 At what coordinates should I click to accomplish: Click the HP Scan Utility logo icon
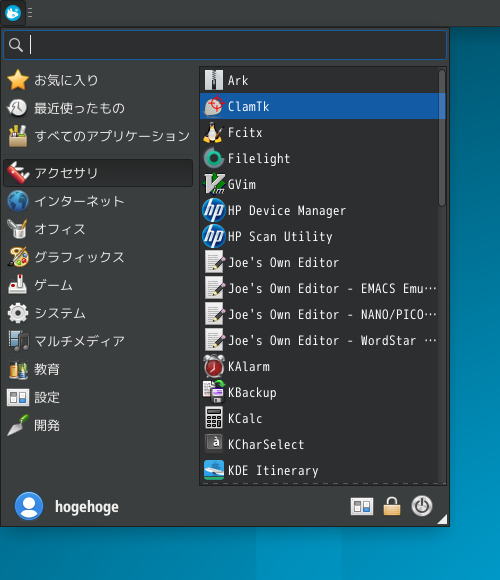[x=214, y=236]
